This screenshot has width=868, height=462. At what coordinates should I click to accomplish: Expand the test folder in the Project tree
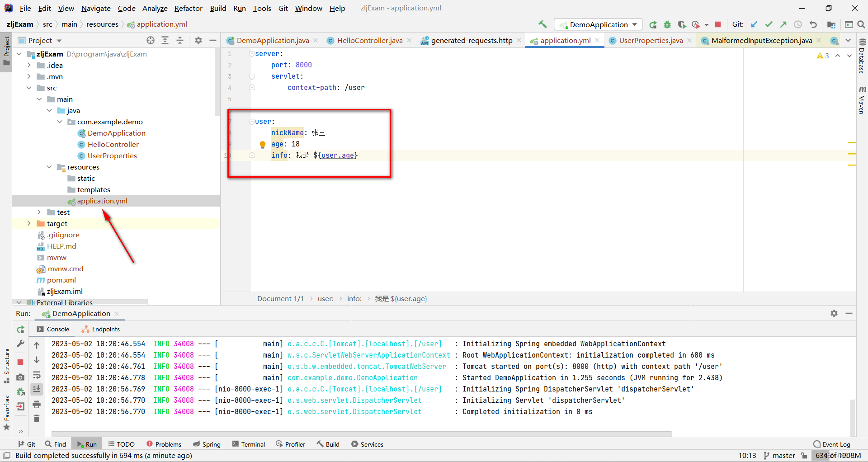tap(39, 212)
